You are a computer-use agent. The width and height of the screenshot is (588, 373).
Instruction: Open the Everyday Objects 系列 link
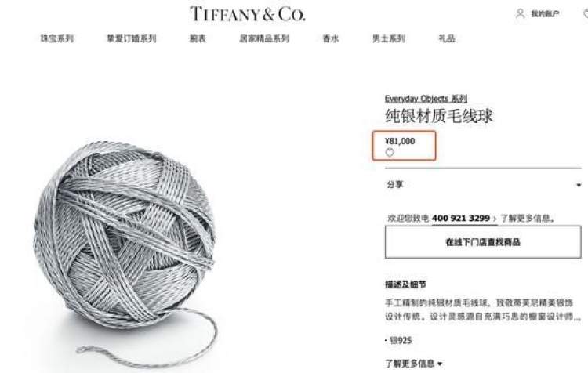tap(426, 99)
